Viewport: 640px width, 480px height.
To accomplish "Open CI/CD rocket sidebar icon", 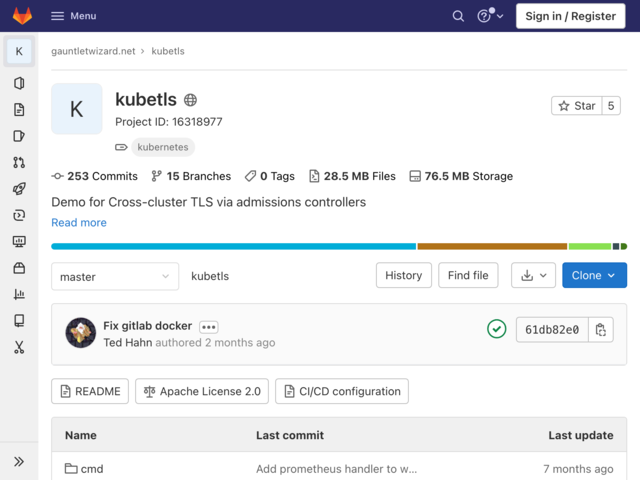I will click(19, 189).
